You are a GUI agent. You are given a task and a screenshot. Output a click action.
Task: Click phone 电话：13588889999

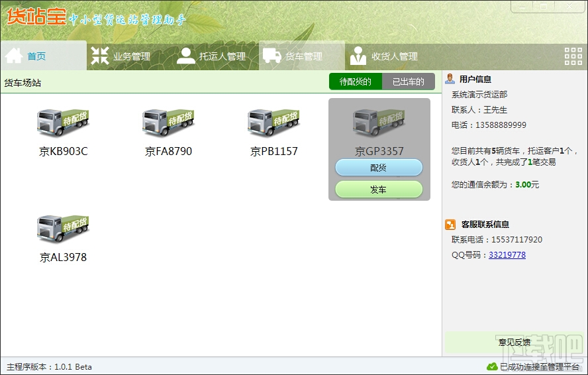point(489,125)
